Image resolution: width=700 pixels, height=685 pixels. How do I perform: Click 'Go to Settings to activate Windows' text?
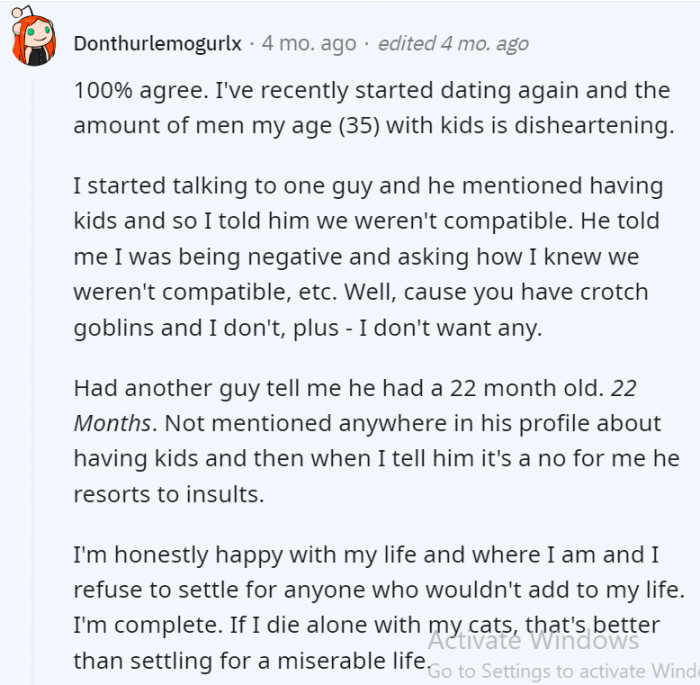pos(563,671)
